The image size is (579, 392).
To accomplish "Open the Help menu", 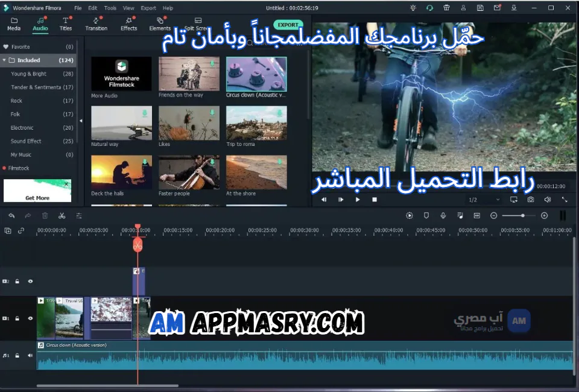I will (x=168, y=8).
